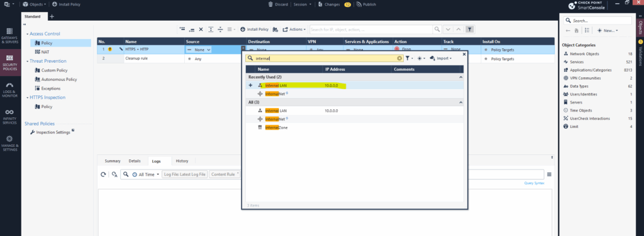This screenshot has width=644, height=236.
Task: Open Source None dropdown in rule 1
Action: 199,50
